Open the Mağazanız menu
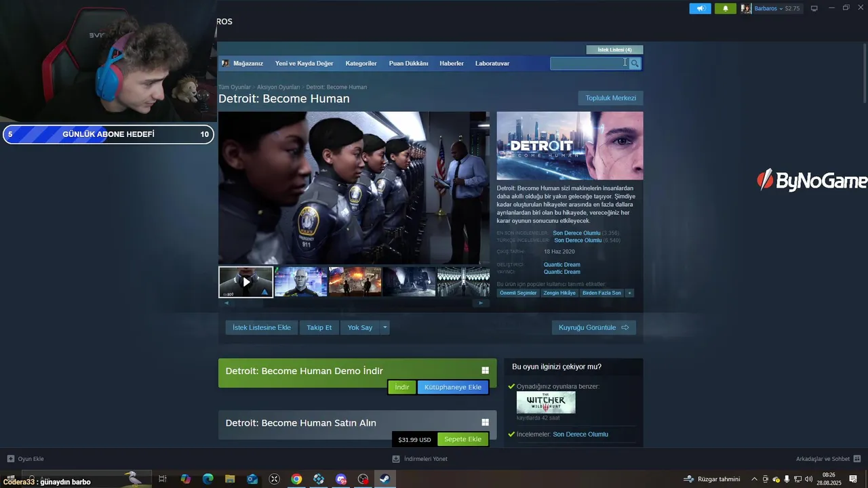 (248, 63)
